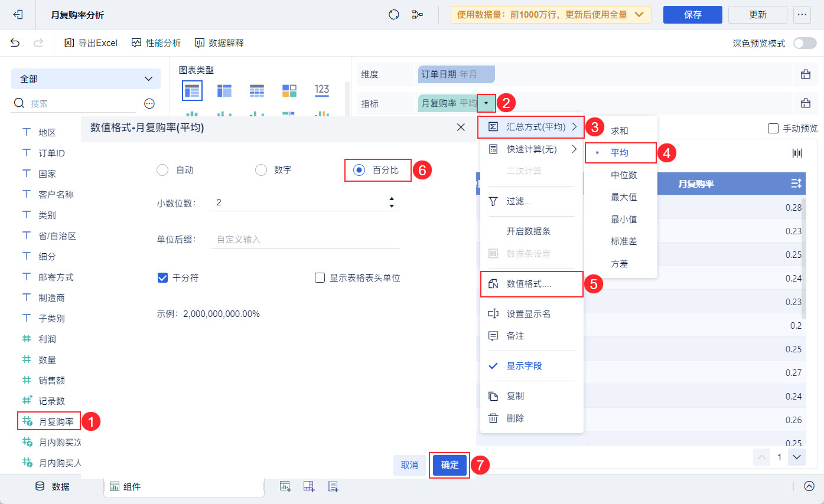
Task: Select the cross table chart type
Action: [x=224, y=90]
